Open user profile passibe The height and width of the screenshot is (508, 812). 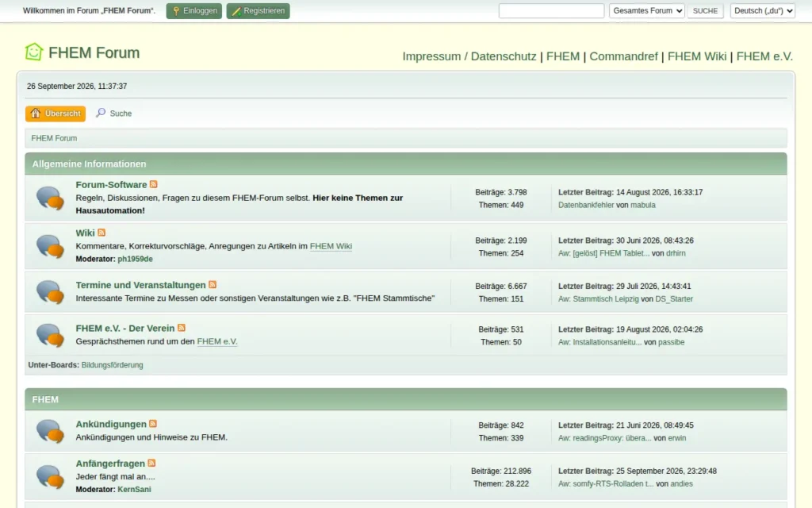point(671,342)
